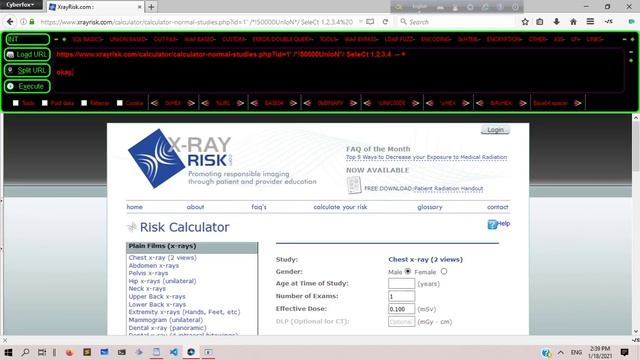Encode right with arrow after BASE64
This screenshot has width=640, height=360.
293,103
